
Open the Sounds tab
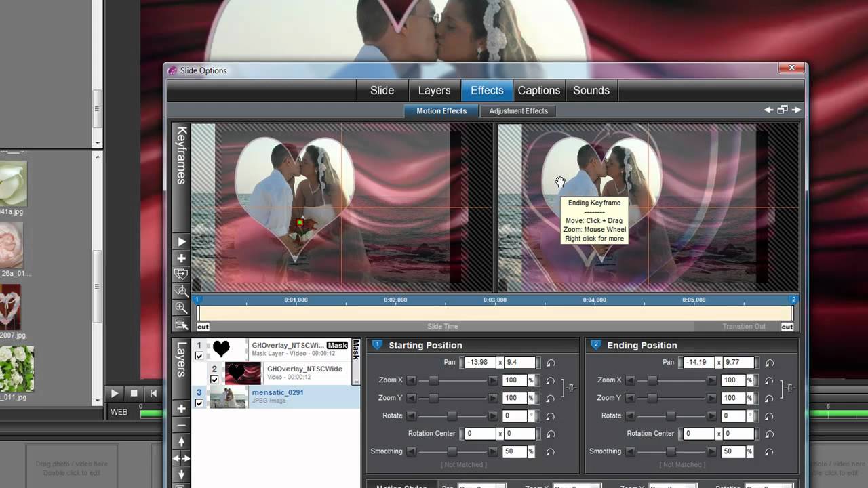591,90
